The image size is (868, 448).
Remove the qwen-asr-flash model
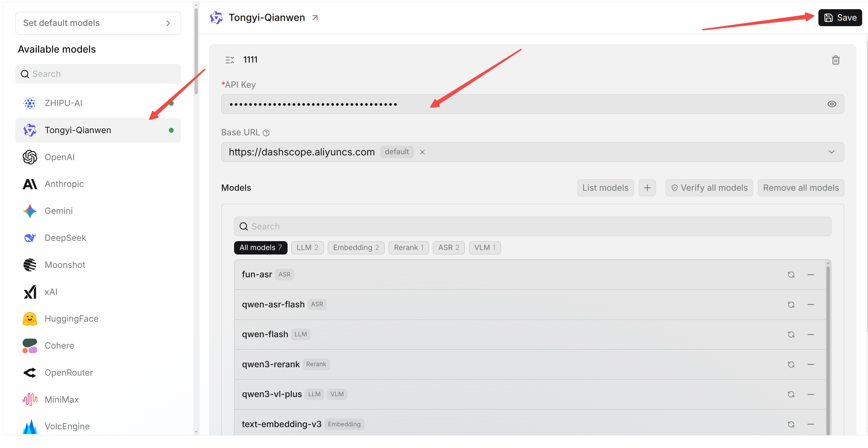tap(811, 305)
